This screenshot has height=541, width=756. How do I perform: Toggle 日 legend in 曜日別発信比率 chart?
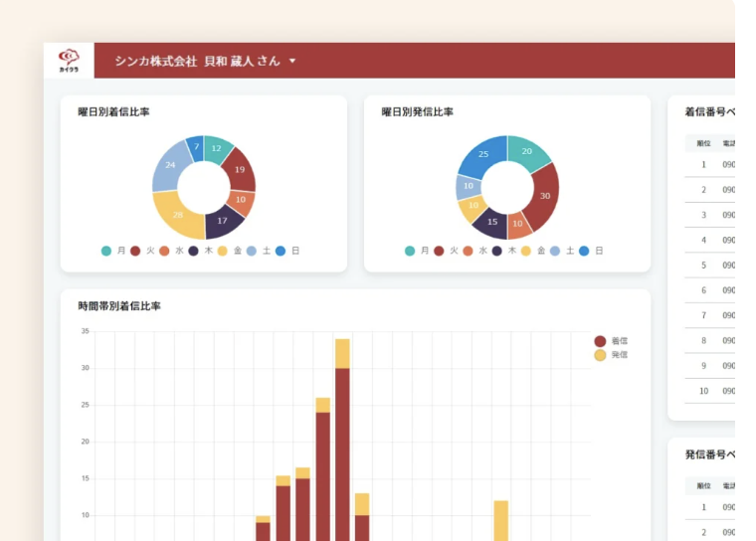590,252
